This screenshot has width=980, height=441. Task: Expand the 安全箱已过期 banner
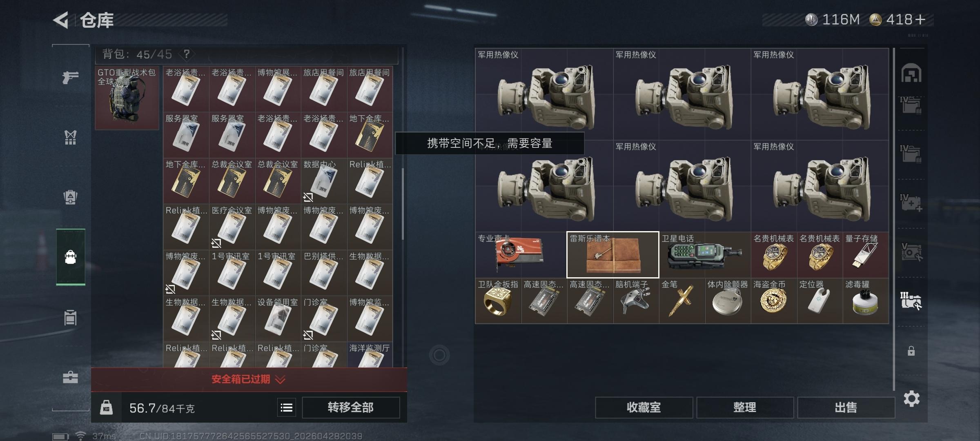pos(249,379)
